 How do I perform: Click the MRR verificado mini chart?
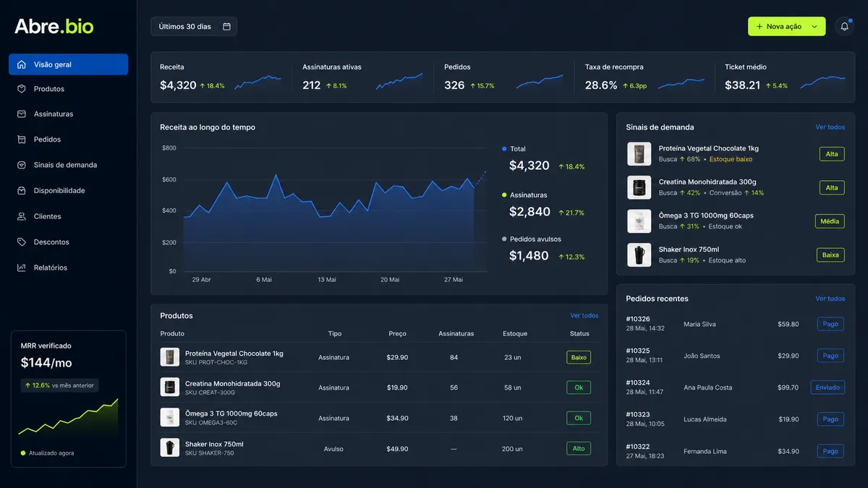tap(68, 417)
